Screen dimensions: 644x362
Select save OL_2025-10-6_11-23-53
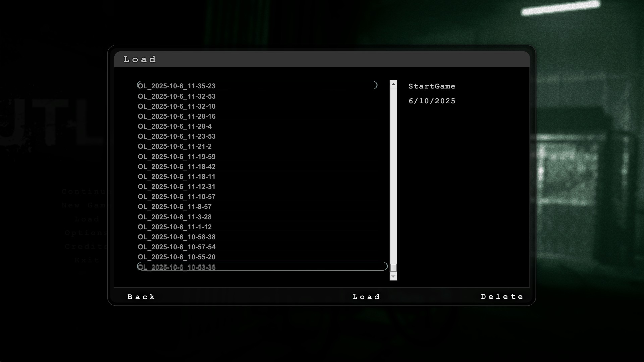(x=176, y=136)
